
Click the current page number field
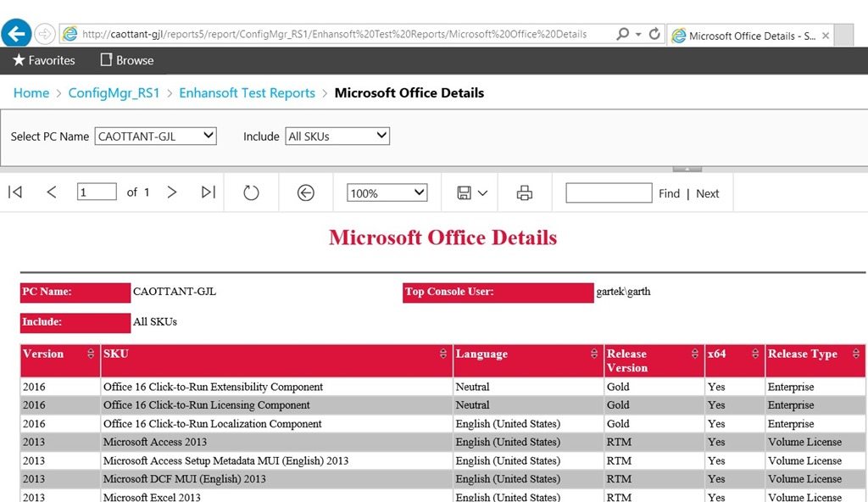click(97, 192)
